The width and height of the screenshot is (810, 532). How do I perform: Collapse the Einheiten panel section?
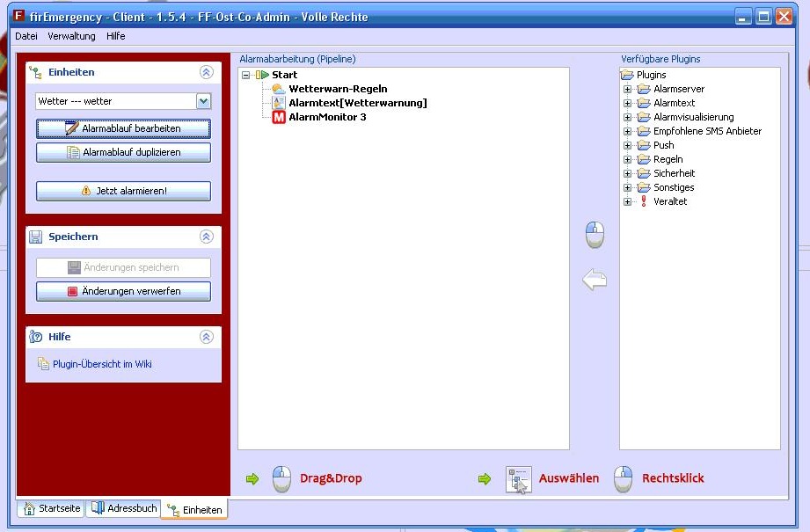[207, 73]
